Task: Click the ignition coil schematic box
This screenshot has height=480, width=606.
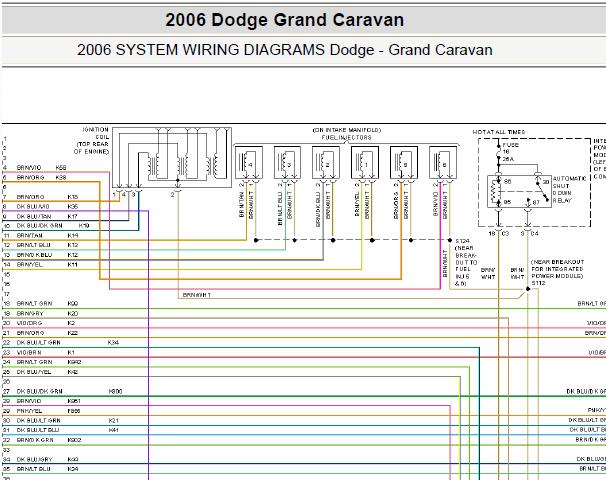Action: coord(172,158)
